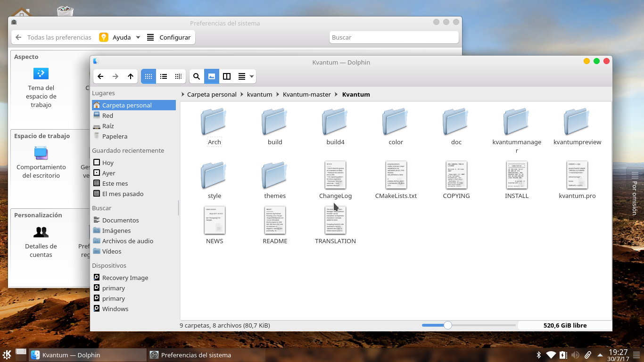Expand arrow before 'kvantum' breadcrumb
644x362 pixels.
point(242,94)
